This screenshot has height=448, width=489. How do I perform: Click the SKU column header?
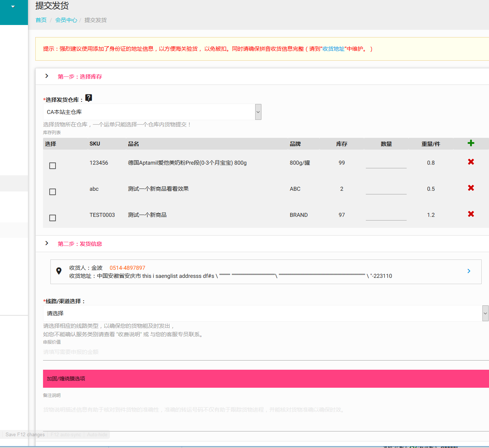coord(95,144)
